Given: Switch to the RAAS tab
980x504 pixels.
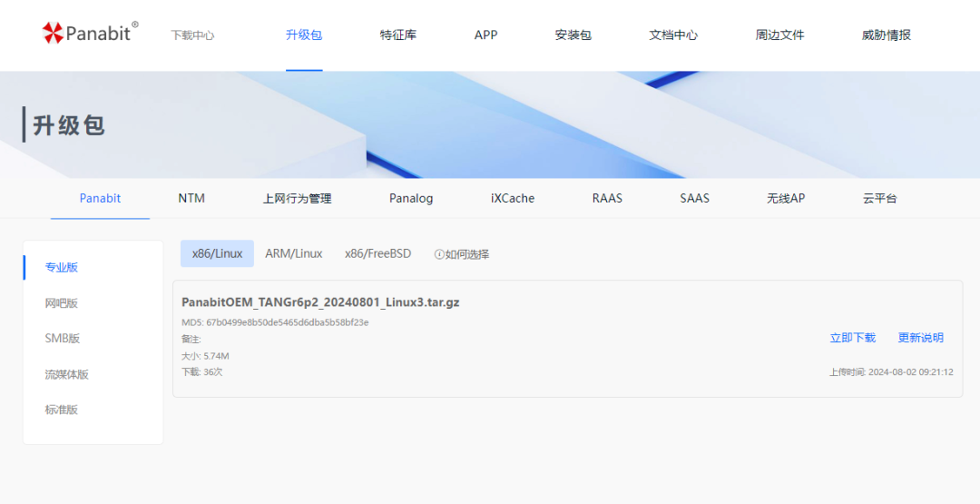Looking at the screenshot, I should (607, 198).
